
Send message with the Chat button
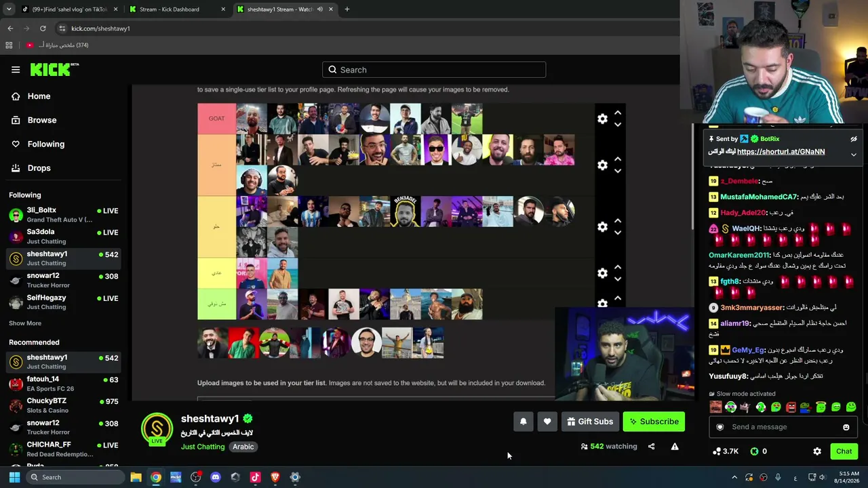coord(844,451)
